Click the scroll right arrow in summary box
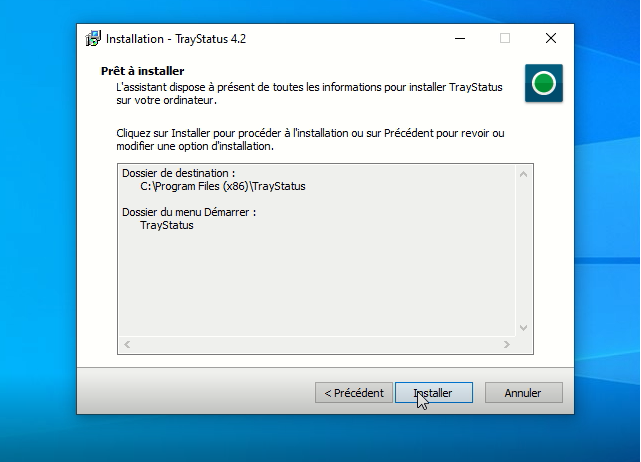Screen dimensions: 641x462 (x=507, y=345)
